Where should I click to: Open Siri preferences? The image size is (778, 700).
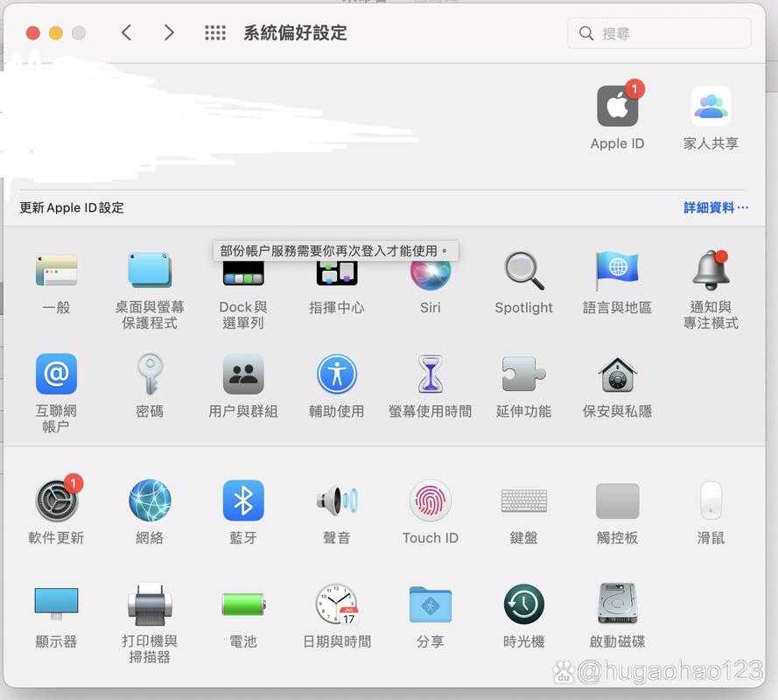pos(430,273)
